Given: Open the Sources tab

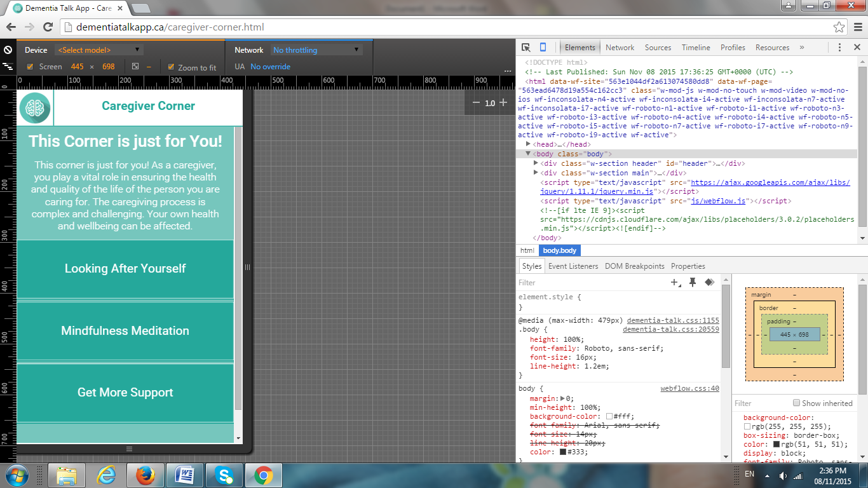Looking at the screenshot, I should click(658, 48).
